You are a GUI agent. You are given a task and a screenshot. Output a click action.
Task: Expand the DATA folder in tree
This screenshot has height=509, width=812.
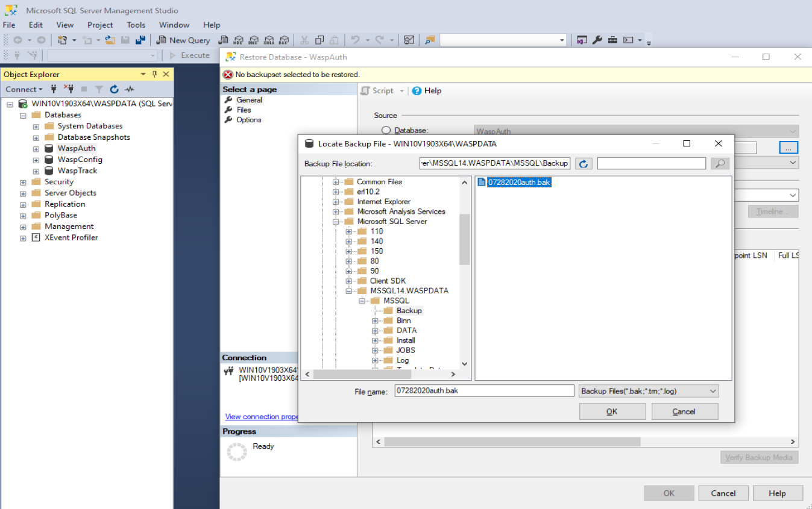[375, 331]
